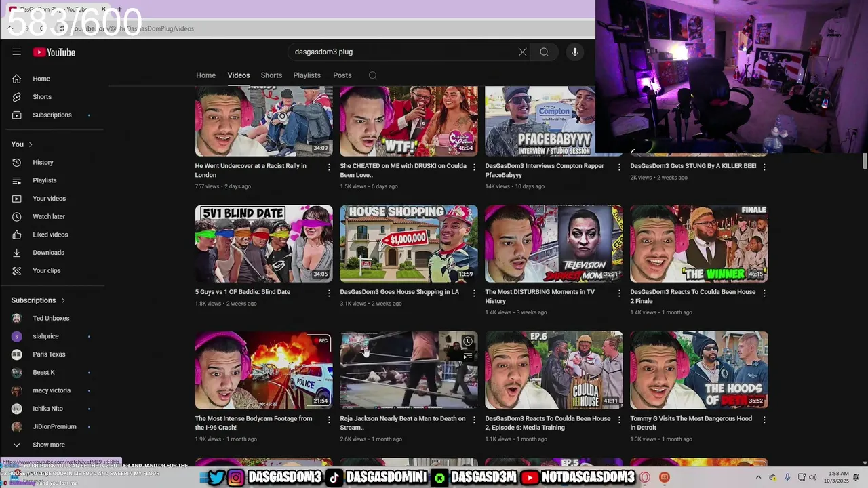Add Raja Jackson video to Watch later

(x=467, y=341)
